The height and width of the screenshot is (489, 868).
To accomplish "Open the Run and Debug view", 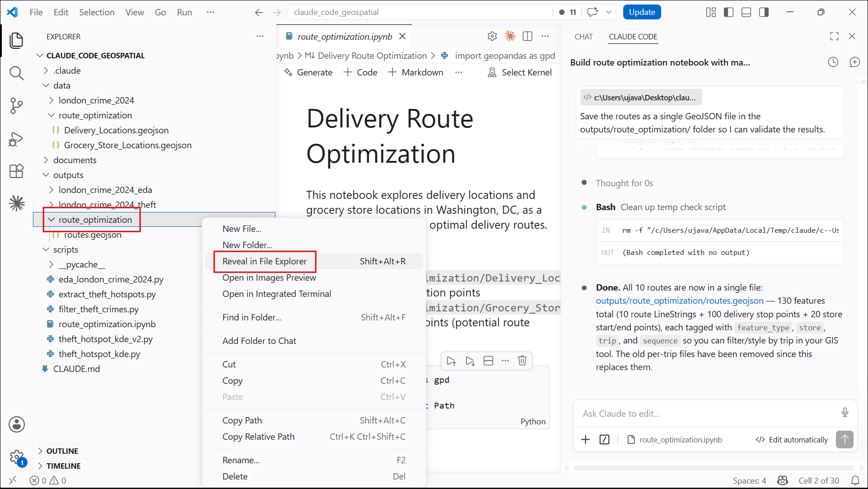I will pyautogui.click(x=17, y=139).
